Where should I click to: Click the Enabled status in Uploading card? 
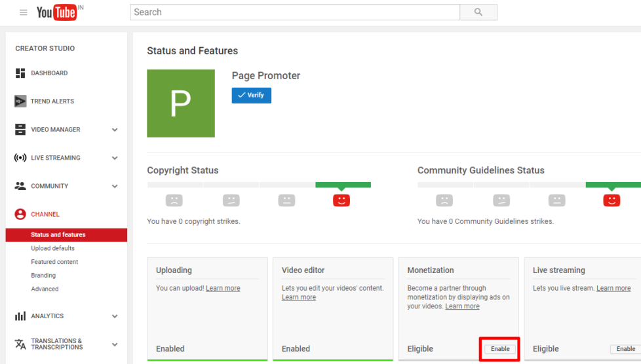pyautogui.click(x=170, y=348)
